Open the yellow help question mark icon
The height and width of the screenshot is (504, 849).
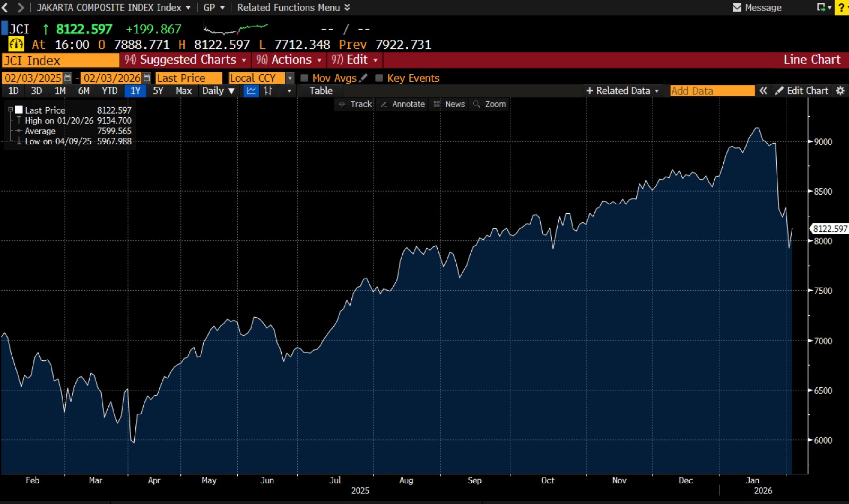click(842, 7)
